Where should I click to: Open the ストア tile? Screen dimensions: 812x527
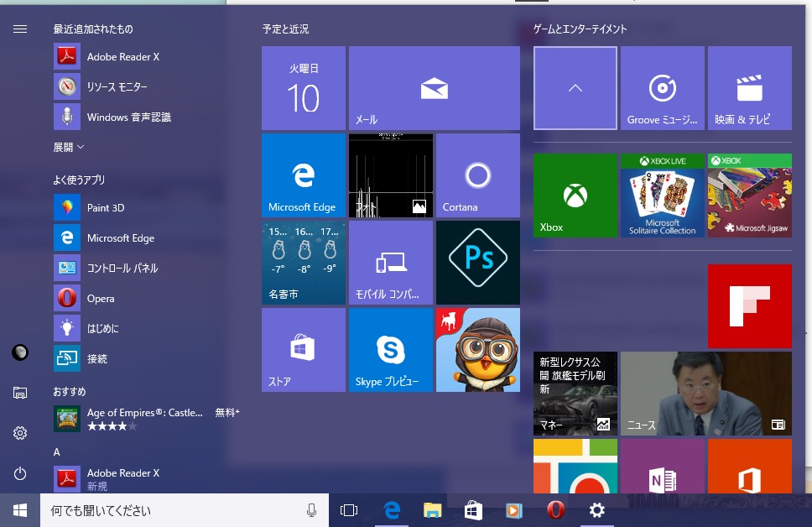coord(304,350)
